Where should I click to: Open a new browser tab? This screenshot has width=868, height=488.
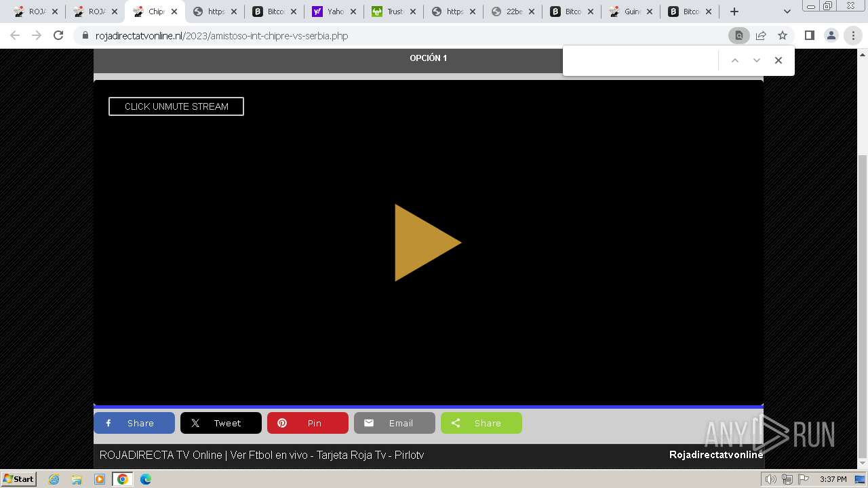click(x=734, y=12)
